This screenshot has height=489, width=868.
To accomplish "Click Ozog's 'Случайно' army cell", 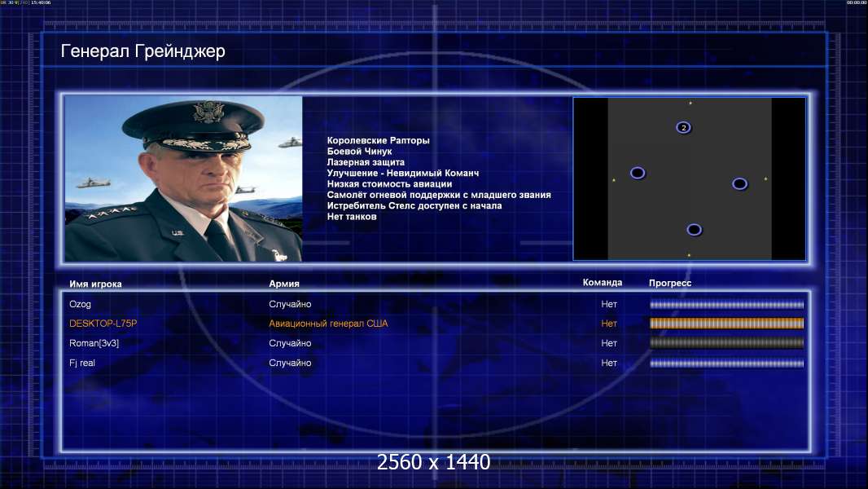I will click(290, 304).
